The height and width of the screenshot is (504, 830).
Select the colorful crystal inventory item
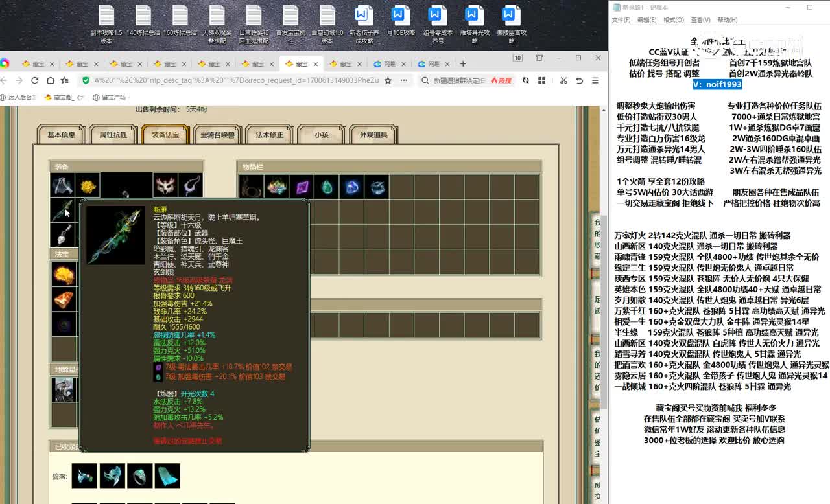tap(276, 187)
